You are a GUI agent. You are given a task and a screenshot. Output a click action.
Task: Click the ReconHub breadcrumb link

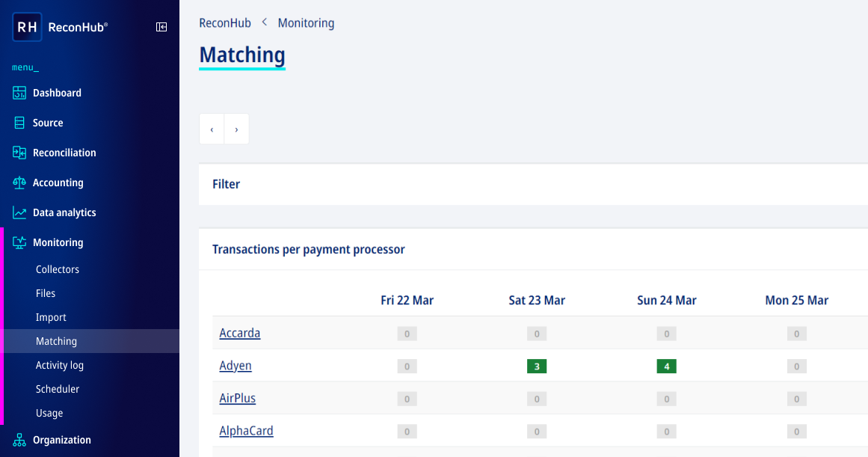pyautogui.click(x=225, y=22)
